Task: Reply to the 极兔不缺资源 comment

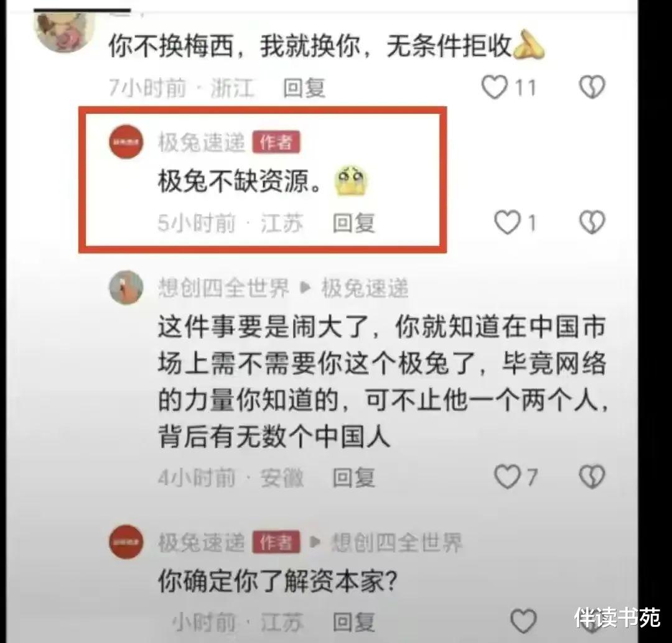Action: click(x=354, y=223)
